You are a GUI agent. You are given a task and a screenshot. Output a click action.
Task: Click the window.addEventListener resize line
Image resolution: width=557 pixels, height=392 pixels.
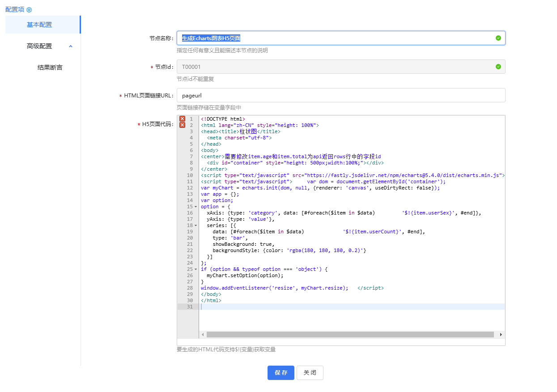[x=292, y=288]
